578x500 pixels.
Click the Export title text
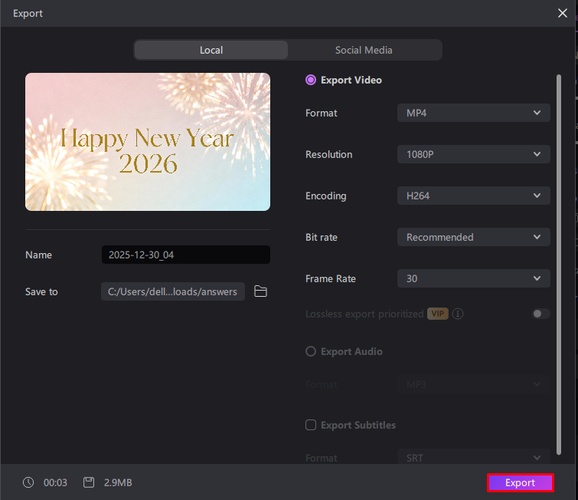(x=28, y=13)
